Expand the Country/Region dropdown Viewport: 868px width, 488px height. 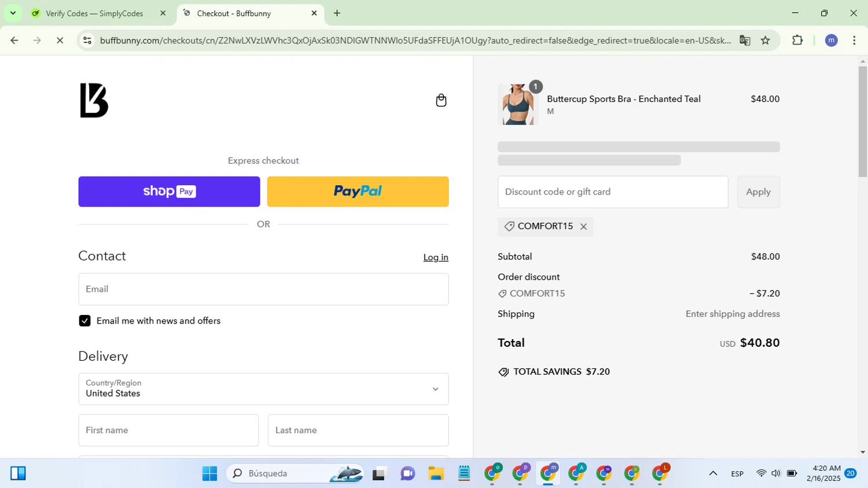(x=263, y=389)
